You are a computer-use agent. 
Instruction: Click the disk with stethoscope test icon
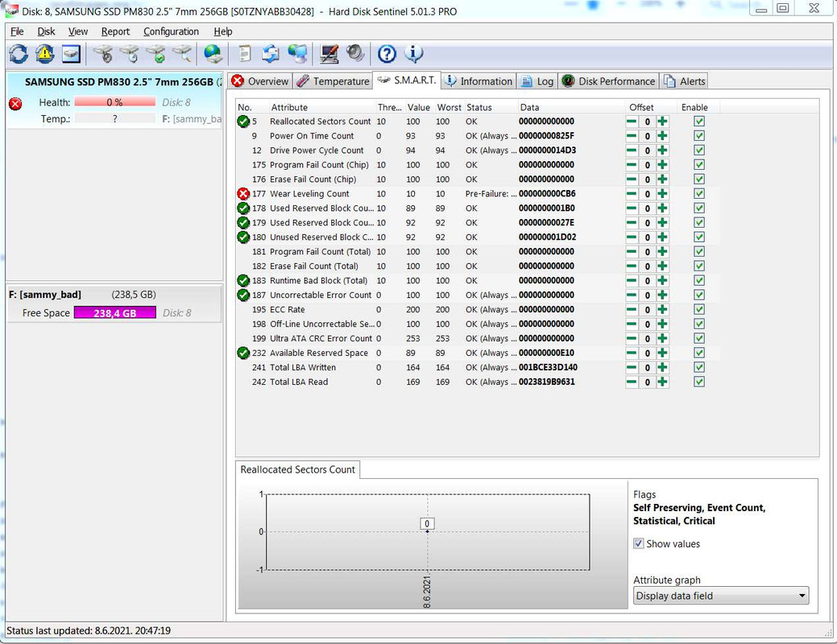click(103, 53)
